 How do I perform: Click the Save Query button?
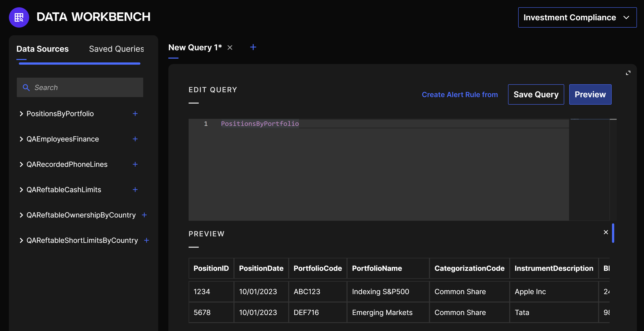(x=536, y=94)
